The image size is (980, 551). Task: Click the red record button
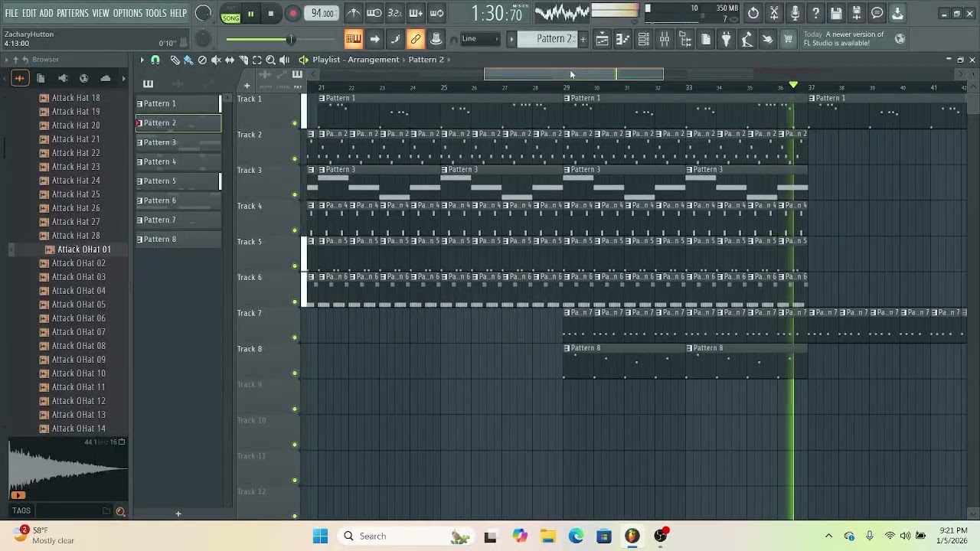[x=292, y=14]
